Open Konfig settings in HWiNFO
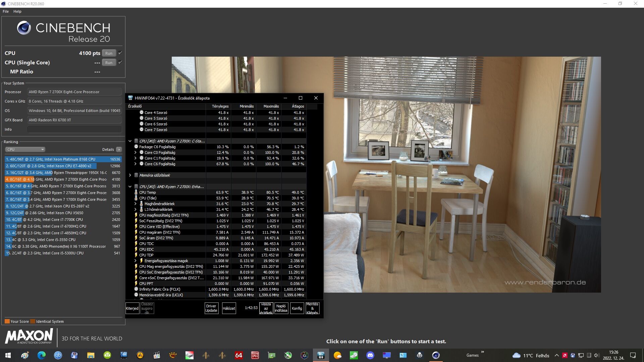Screen dimensions: 644x362 (297, 308)
